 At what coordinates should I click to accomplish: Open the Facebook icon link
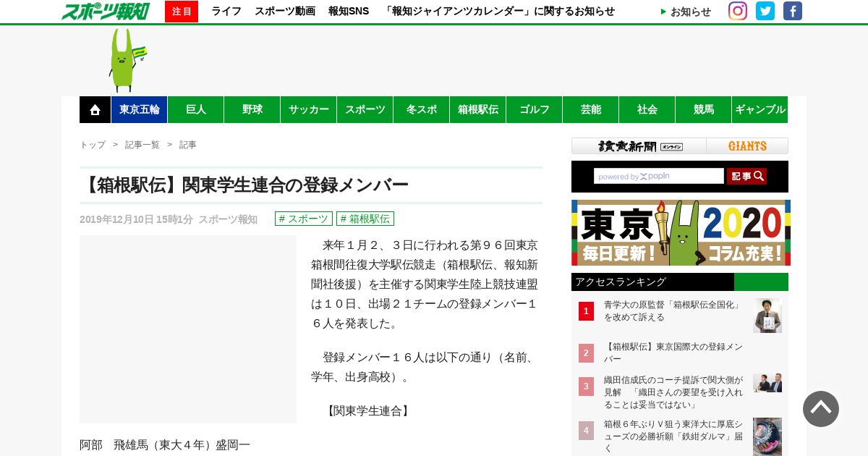tap(793, 11)
